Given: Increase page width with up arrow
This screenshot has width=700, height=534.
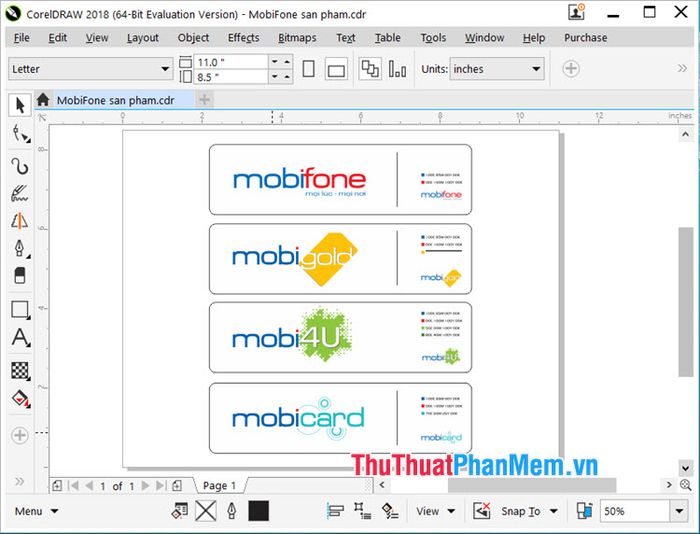Looking at the screenshot, I should [287, 62].
